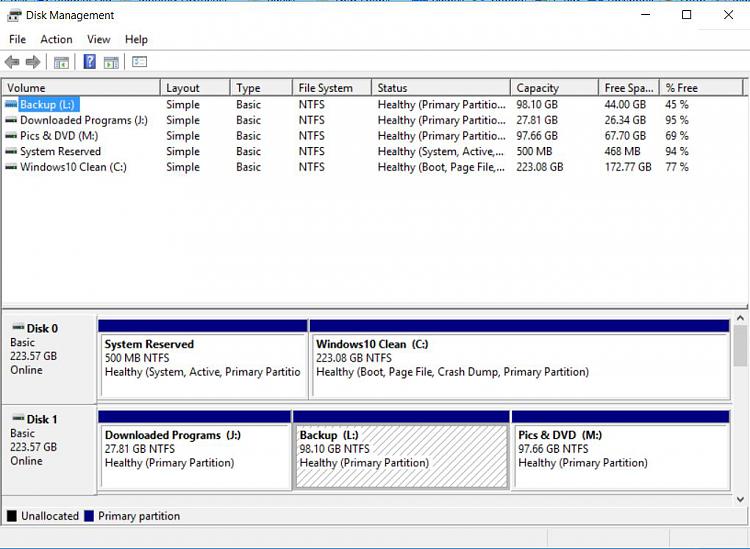Click the 67.70 GB free space cell

(625, 136)
